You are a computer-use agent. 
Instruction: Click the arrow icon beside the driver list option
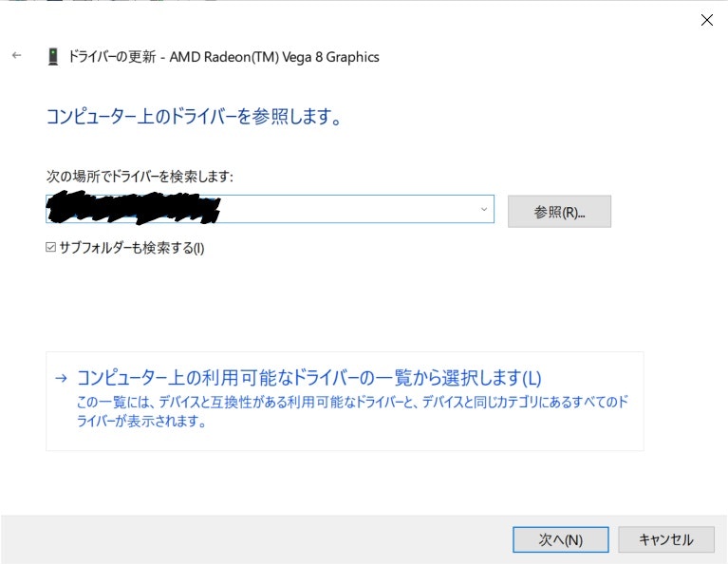(x=61, y=378)
